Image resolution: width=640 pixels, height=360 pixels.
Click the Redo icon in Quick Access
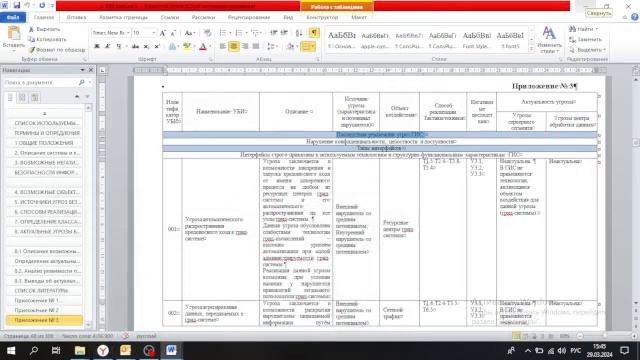[x=42, y=5]
